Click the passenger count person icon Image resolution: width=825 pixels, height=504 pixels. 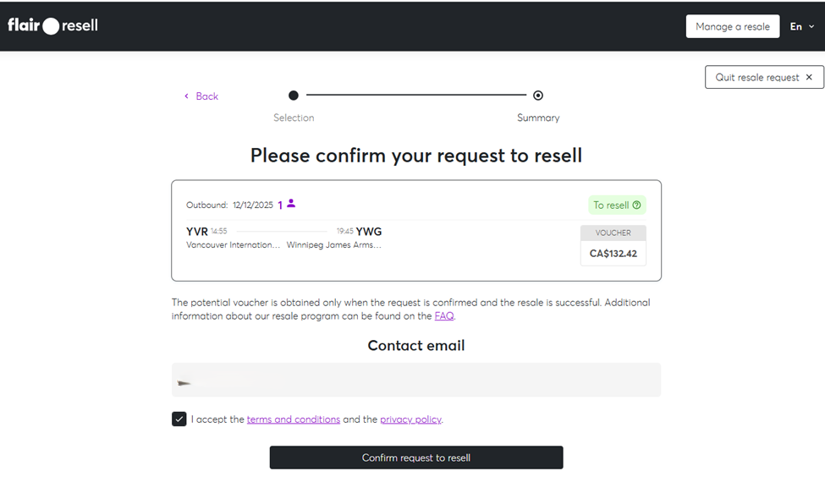click(x=290, y=205)
